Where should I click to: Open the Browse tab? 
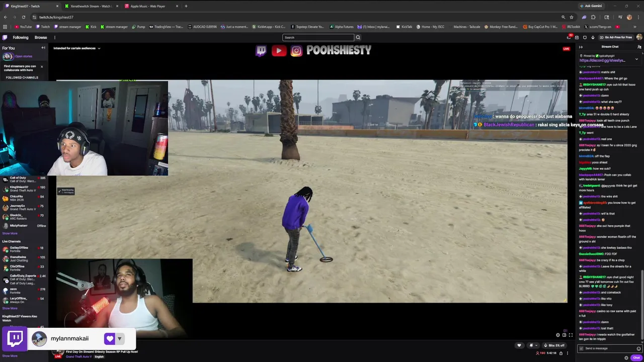[41, 37]
